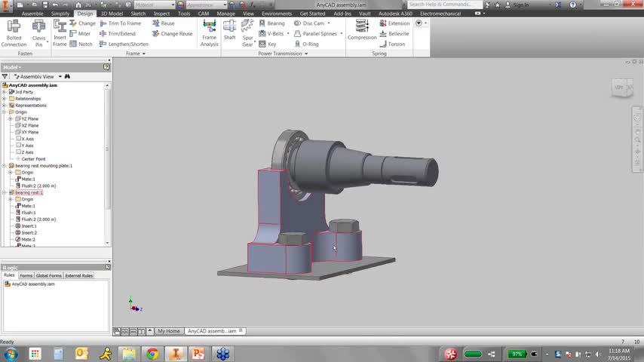644x362 pixels.
Task: Click the Sign In link
Action: [520, 5]
